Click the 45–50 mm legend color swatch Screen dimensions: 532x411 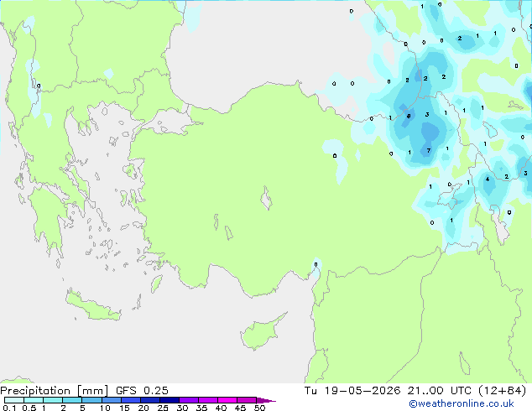pyautogui.click(x=247, y=400)
